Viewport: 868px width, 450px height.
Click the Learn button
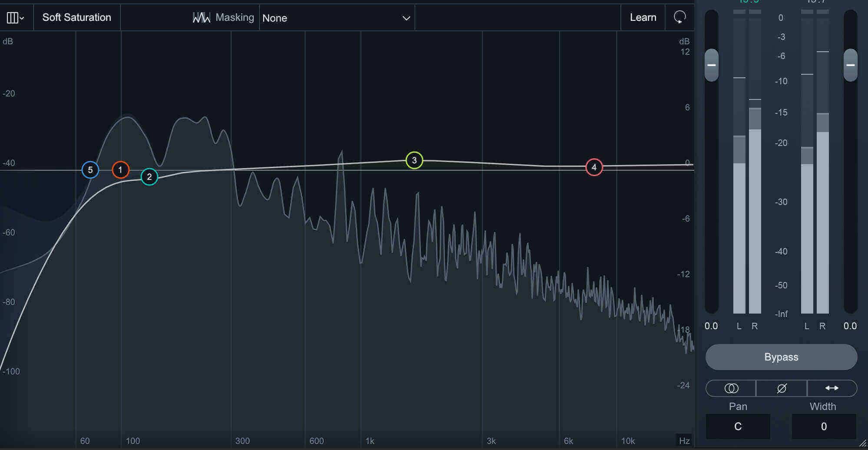pyautogui.click(x=643, y=17)
